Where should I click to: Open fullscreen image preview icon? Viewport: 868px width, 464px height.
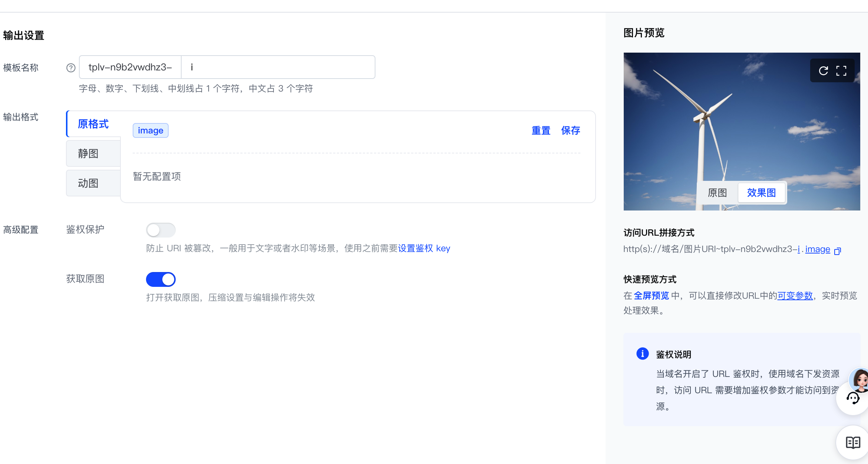pyautogui.click(x=841, y=71)
